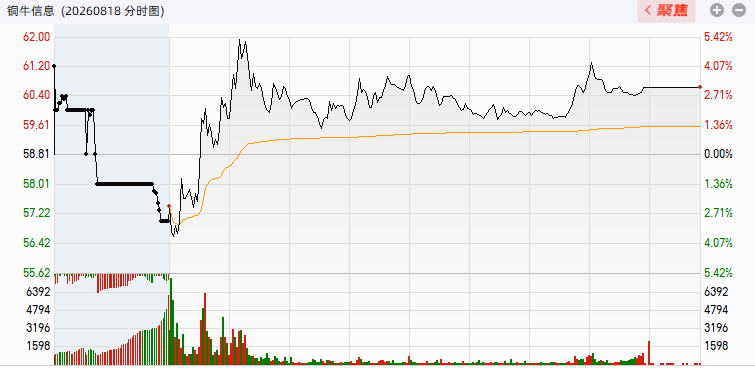
Task: Click the 58.81 baseline price label
Action: pos(37,155)
